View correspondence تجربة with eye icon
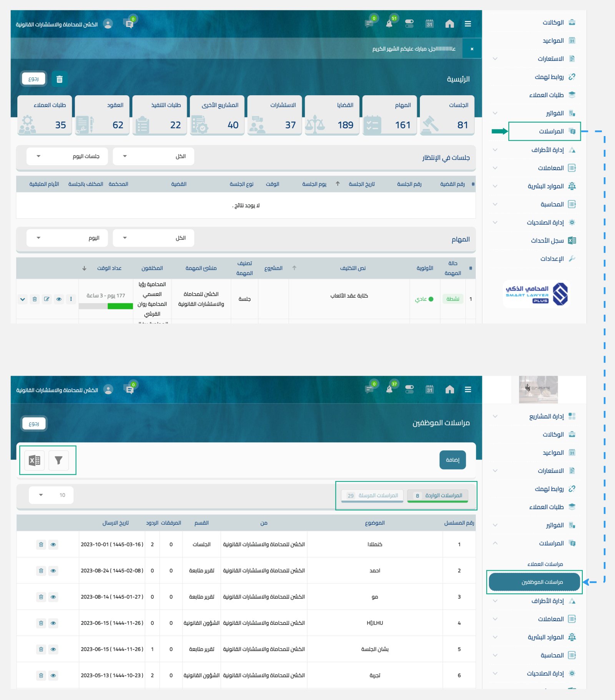Viewport: 615px width, 700px height. 53,675
